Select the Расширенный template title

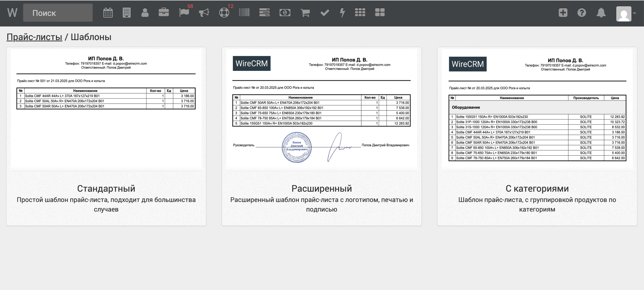[321, 188]
